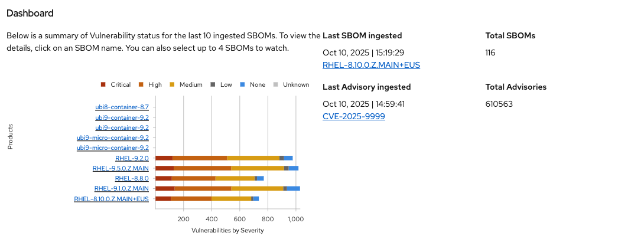The height and width of the screenshot is (249, 644).
Task: Click the Critical segment of RHEL-9.2.0 bar
Action: 164,158
